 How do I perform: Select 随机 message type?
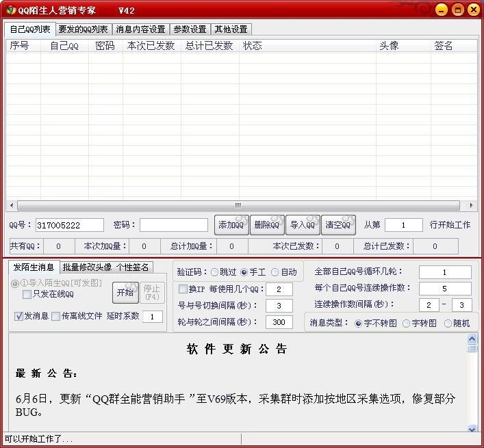457,323
